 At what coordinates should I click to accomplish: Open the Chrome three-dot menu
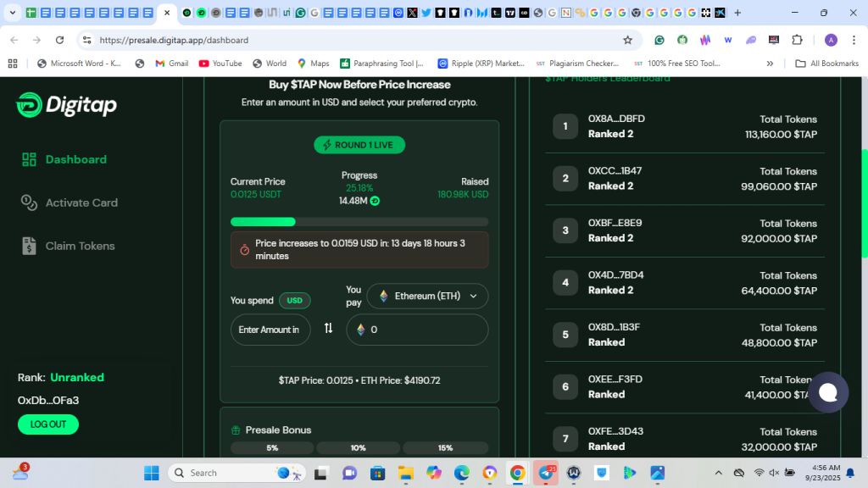pos(854,40)
